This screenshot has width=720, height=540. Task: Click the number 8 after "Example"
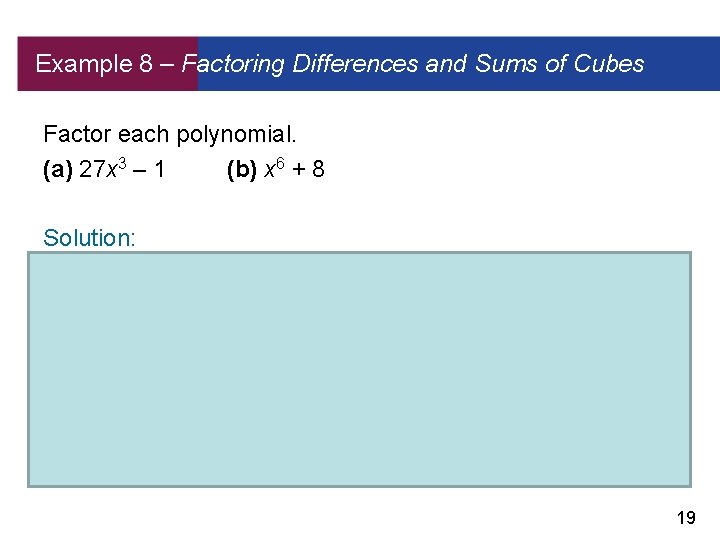tap(143, 64)
